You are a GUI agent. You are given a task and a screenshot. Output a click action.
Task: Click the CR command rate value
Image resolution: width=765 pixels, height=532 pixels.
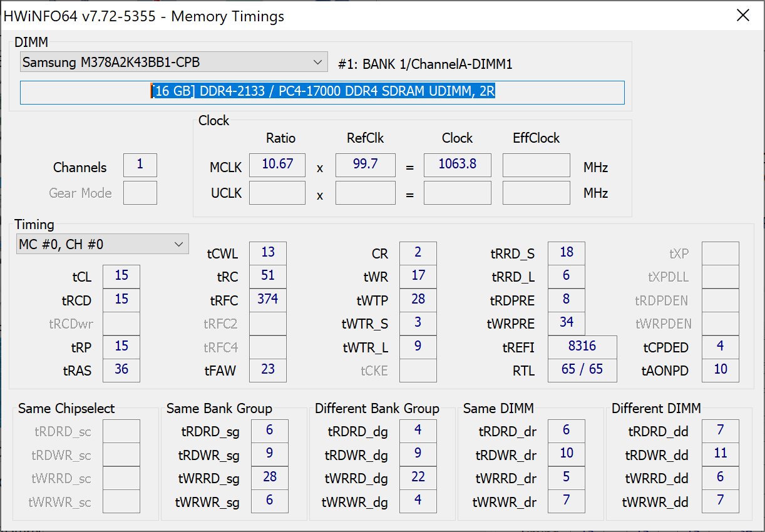coord(418,253)
